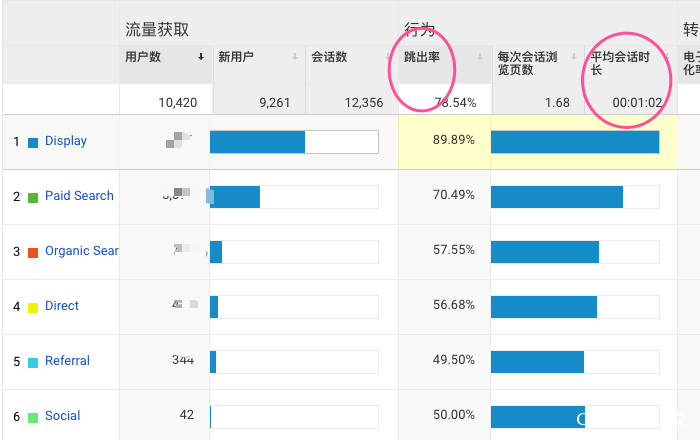This screenshot has width=700, height=440.
Task: Open the Paid Search channel link
Action: tap(79, 196)
